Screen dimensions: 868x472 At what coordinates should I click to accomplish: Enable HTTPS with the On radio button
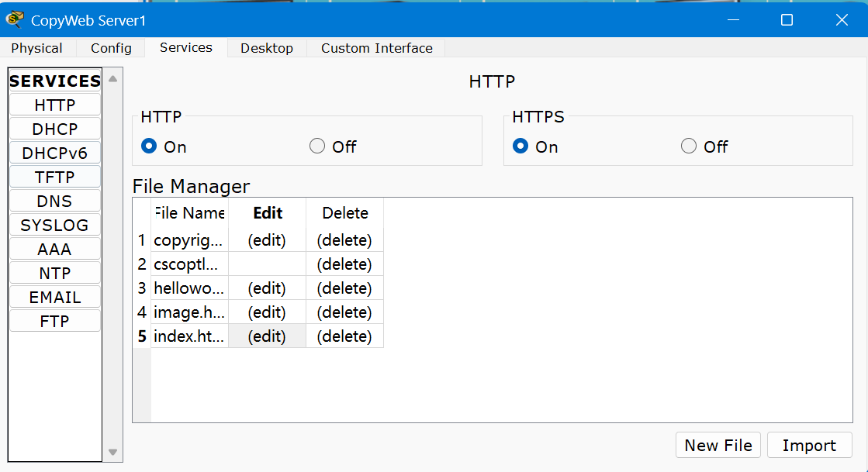(520, 146)
